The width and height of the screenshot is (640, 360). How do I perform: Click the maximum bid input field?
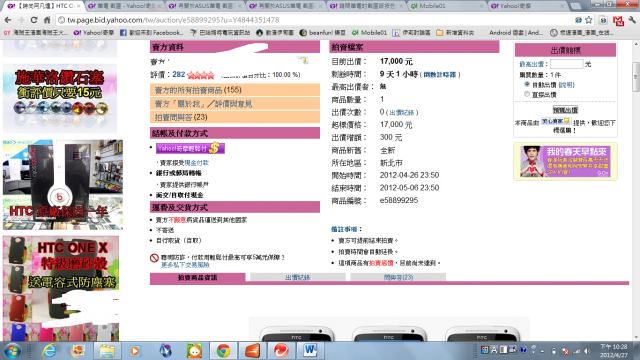(567, 64)
